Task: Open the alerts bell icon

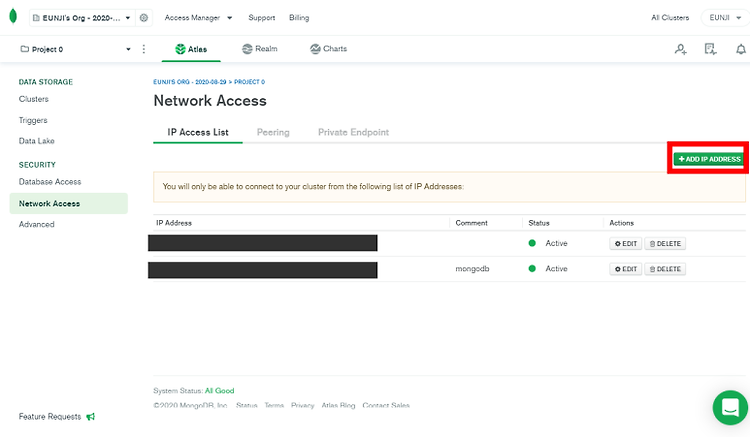Action: pyautogui.click(x=740, y=49)
